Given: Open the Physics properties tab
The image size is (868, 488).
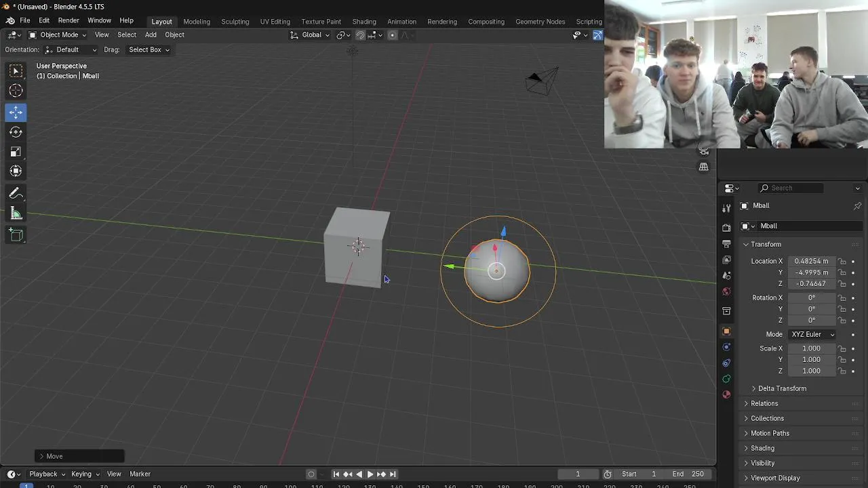Looking at the screenshot, I should click(726, 347).
